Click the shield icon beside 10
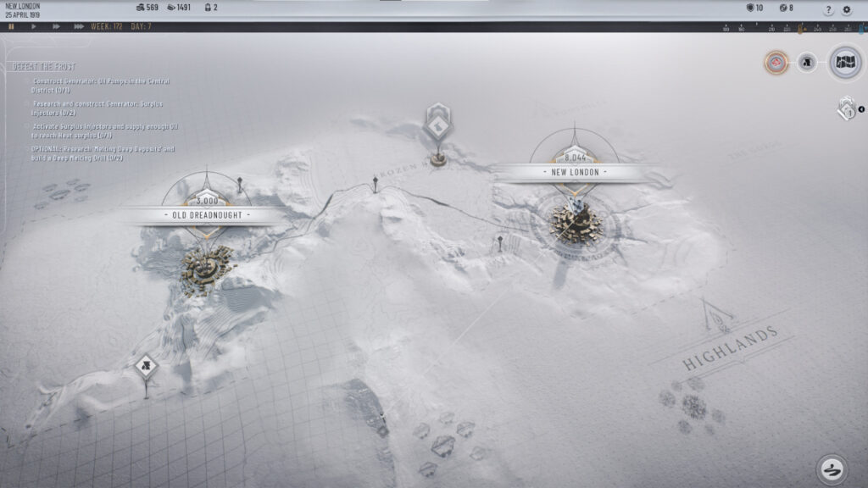 (750, 8)
